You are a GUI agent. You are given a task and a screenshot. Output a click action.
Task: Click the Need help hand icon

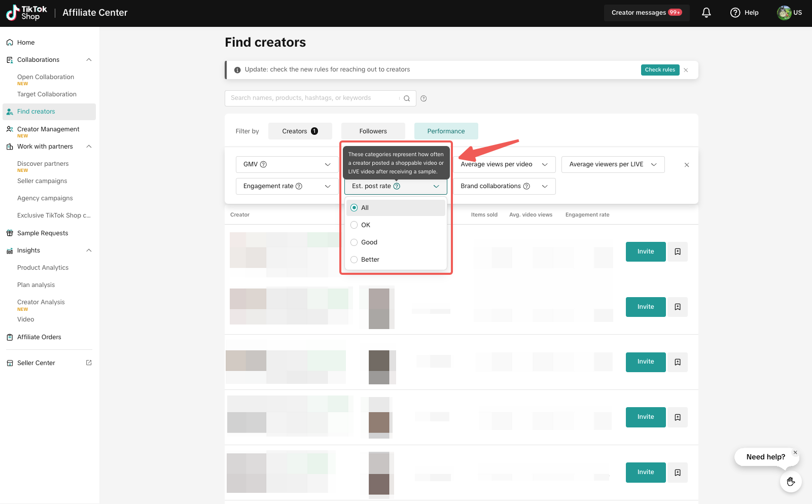click(x=790, y=481)
